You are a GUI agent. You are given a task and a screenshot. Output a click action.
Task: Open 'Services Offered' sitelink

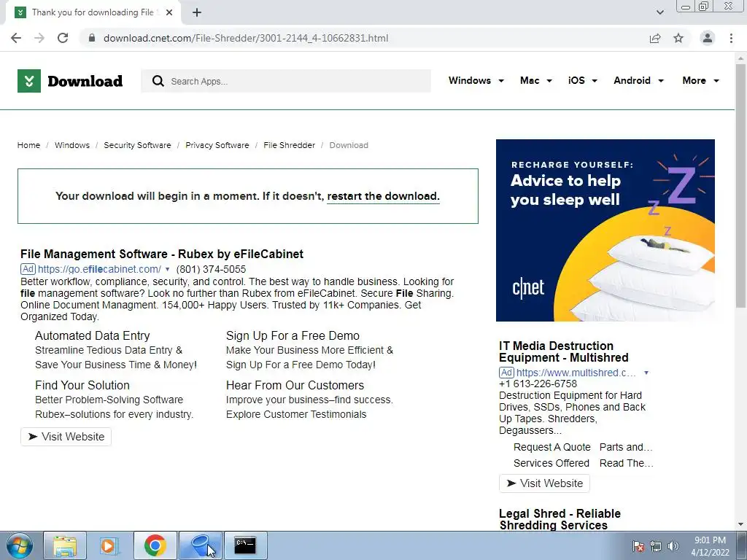pos(551,463)
